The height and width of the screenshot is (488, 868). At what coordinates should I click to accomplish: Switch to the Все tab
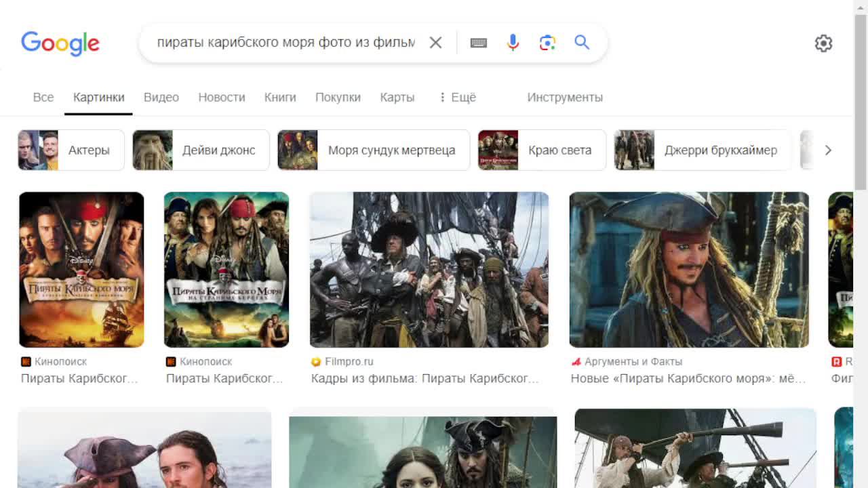pos(43,97)
